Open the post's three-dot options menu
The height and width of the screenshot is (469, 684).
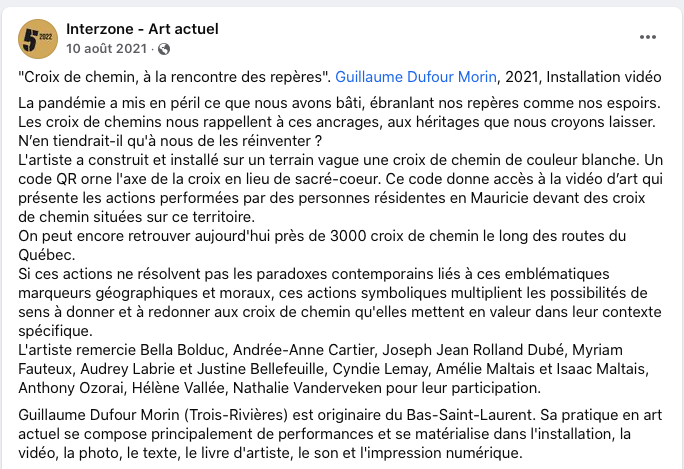(x=649, y=37)
